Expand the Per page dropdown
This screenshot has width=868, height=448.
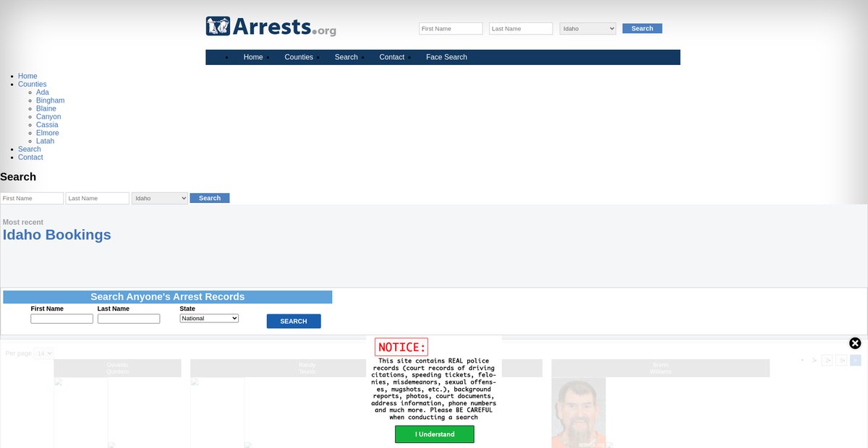click(44, 353)
